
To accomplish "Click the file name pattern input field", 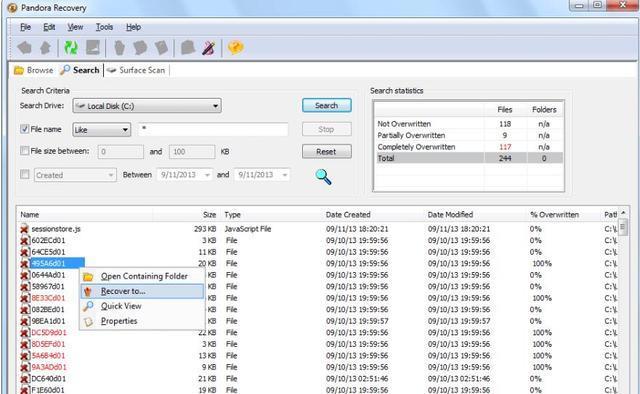I will (x=213, y=129).
